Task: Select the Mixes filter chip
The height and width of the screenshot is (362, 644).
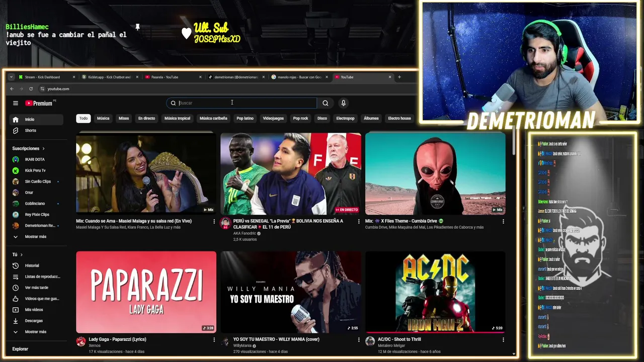Action: point(124,119)
